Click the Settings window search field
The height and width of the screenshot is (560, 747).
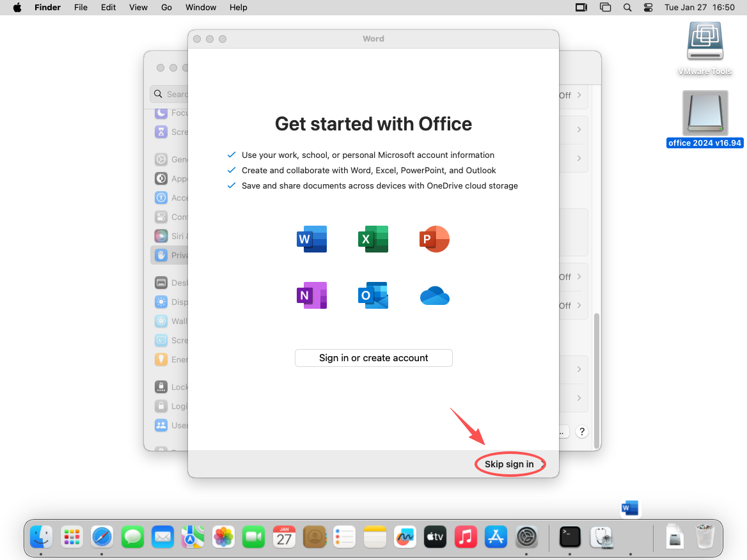point(169,94)
